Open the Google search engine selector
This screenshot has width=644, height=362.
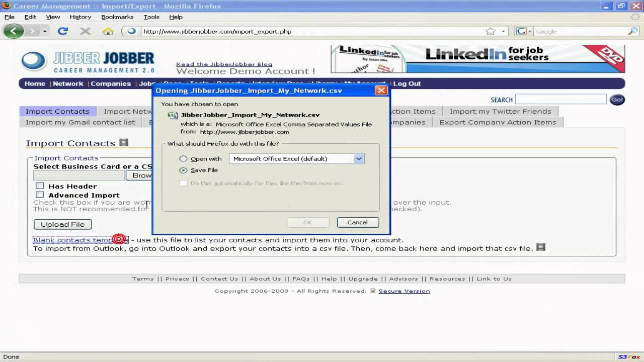click(x=524, y=31)
